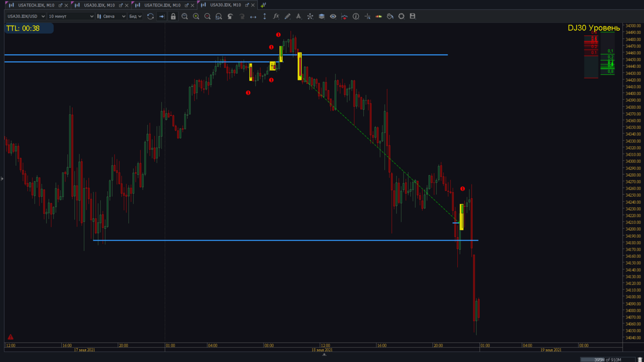Select the text label A tool
The image size is (644, 362).
coord(299,16)
